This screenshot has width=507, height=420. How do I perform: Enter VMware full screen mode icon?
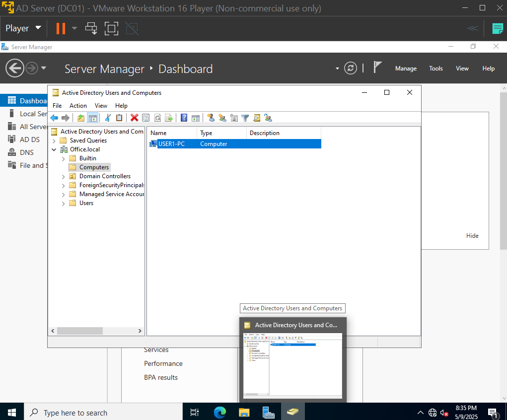click(112, 28)
